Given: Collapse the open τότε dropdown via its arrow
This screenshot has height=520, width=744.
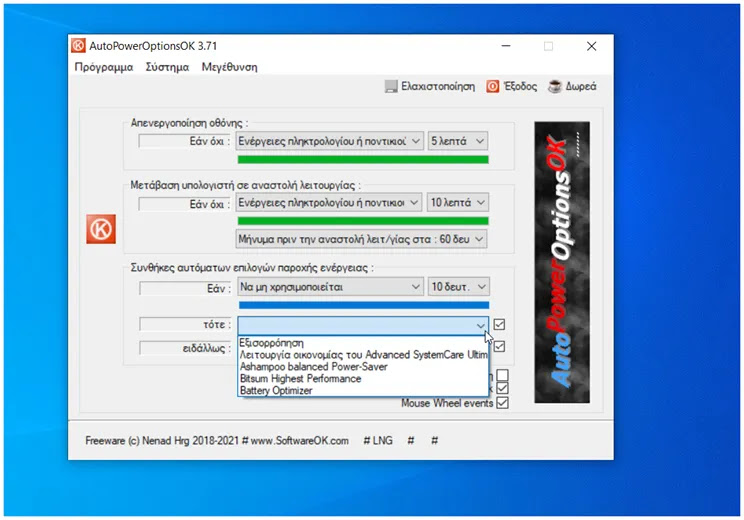Looking at the screenshot, I should (x=480, y=325).
